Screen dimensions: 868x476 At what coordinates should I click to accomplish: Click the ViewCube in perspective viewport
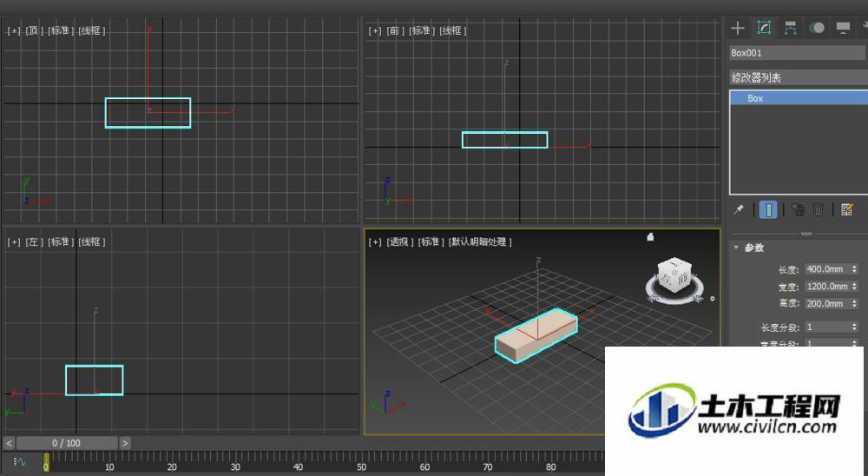pos(674,274)
